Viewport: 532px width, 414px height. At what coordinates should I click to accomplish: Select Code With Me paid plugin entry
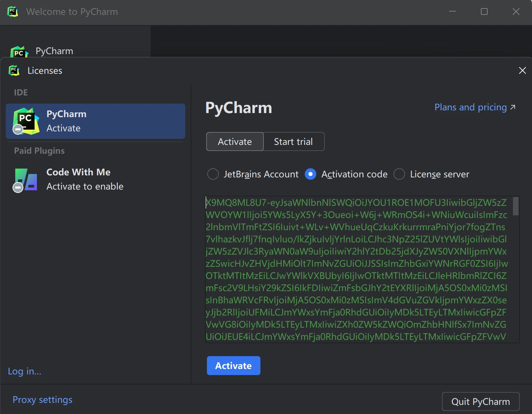coord(95,179)
